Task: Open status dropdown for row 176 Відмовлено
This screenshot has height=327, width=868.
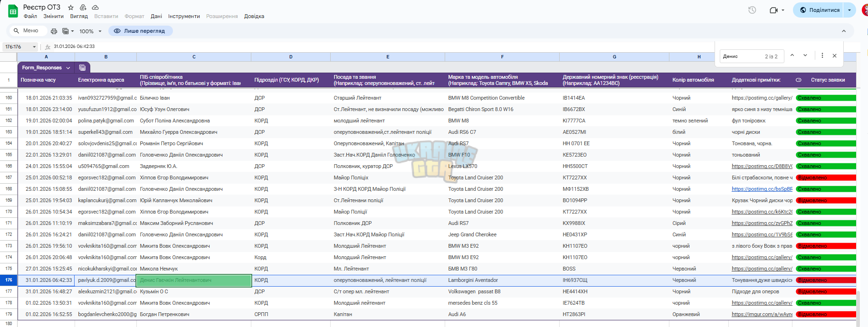Action: [x=826, y=280]
